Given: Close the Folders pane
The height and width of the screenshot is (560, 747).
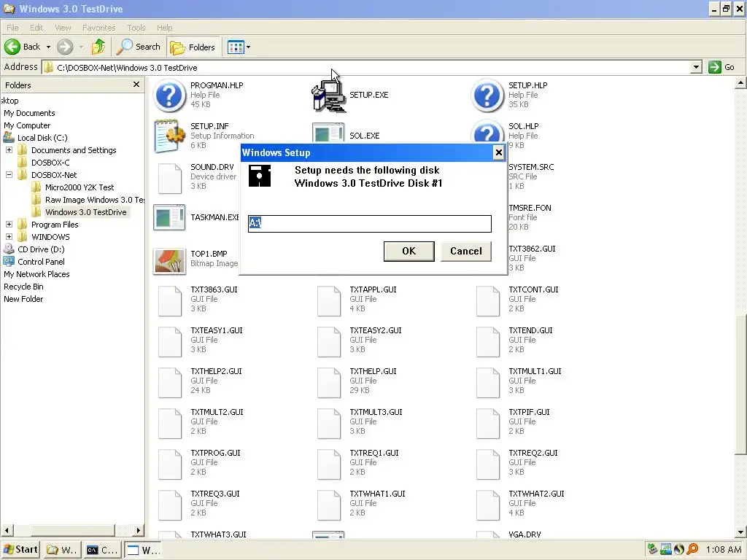Looking at the screenshot, I should point(136,85).
